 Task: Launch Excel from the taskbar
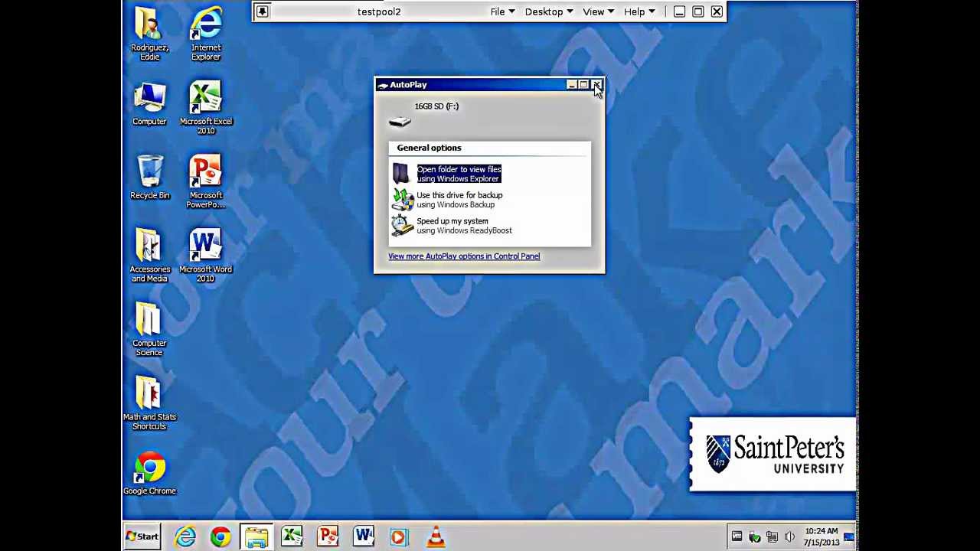pyautogui.click(x=292, y=537)
